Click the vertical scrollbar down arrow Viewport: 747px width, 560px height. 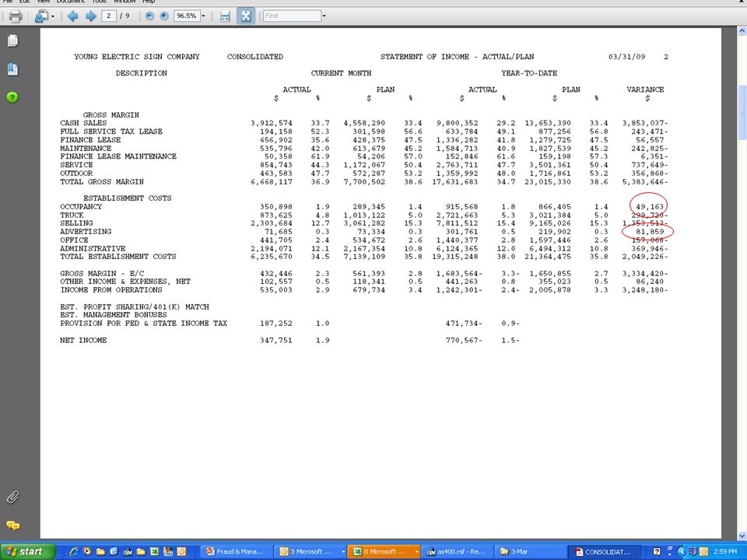pos(742,536)
